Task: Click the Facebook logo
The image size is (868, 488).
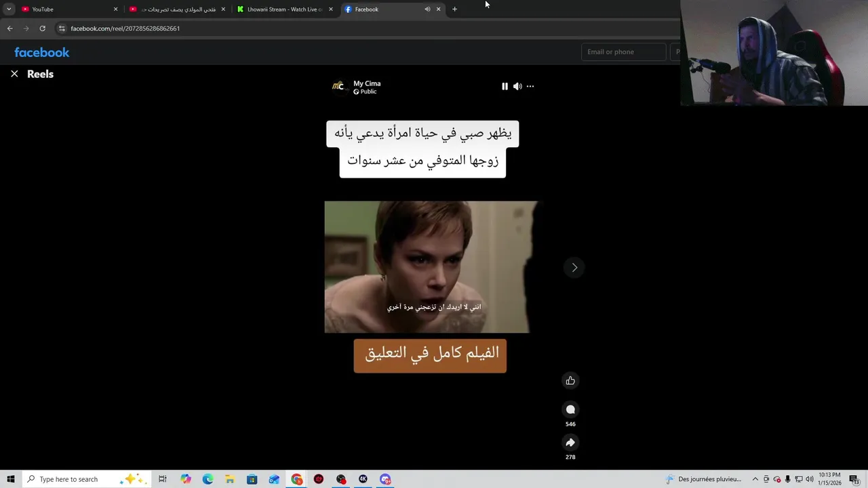Action: [x=42, y=52]
